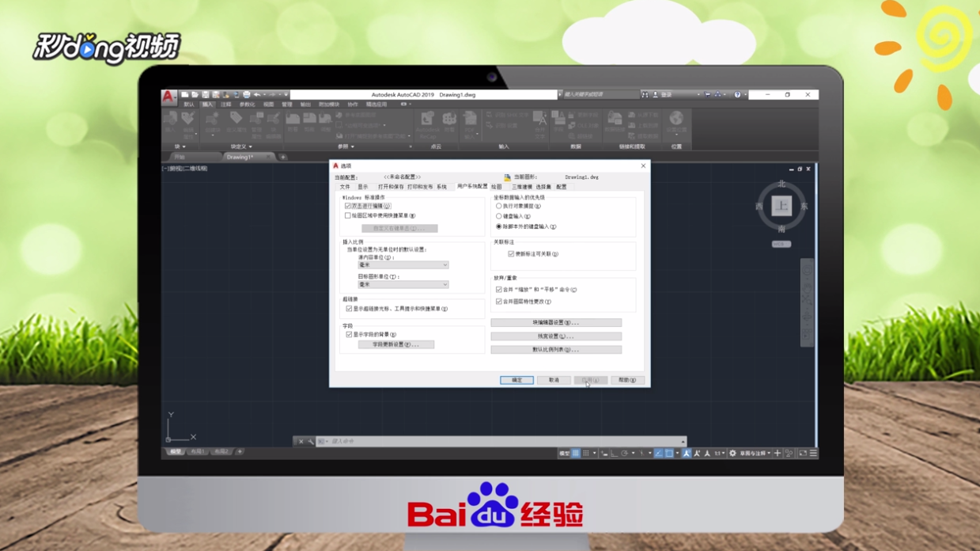Add new drawing tab with plus icon
The height and width of the screenshot is (551, 980).
point(283,157)
